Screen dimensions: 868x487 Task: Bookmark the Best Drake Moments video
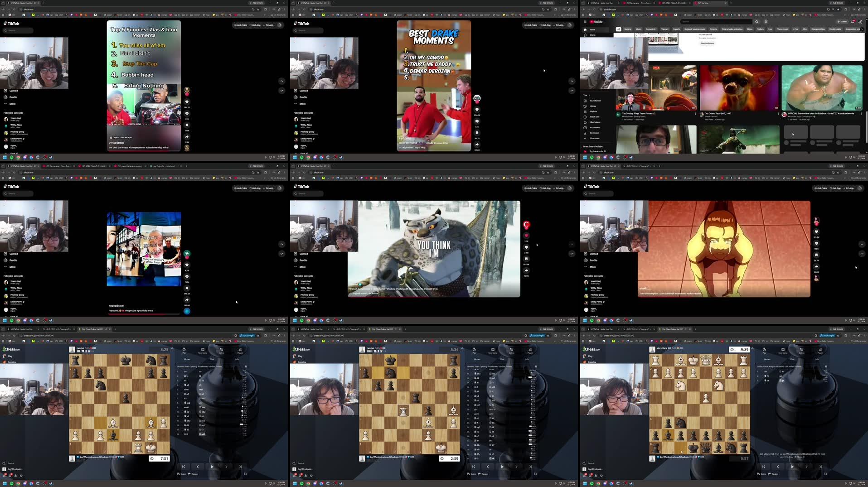pos(477,133)
